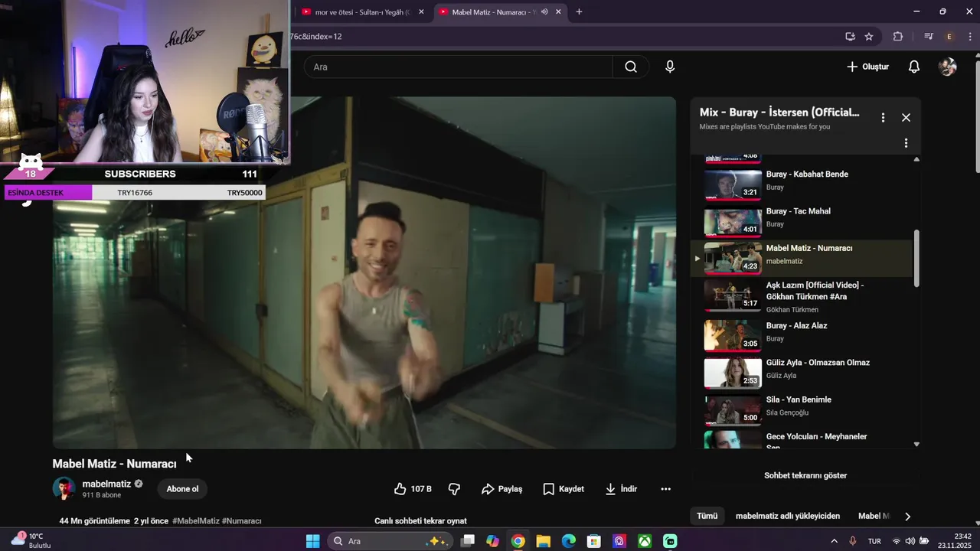Click Buray - Alaz Alaz thumbnail
Image resolution: width=980 pixels, height=551 pixels.
(733, 335)
